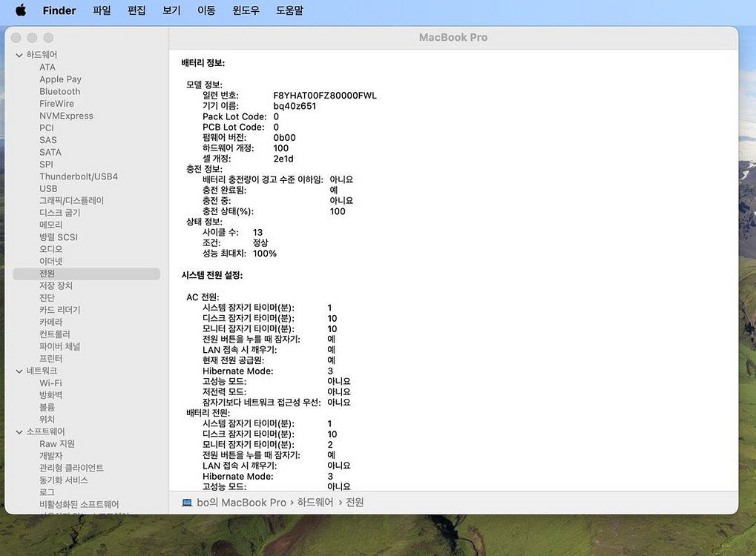Screen dimensions: 756x556
Task: Open Raw 지원 under 소프트웨어
Action: pyautogui.click(x=56, y=443)
